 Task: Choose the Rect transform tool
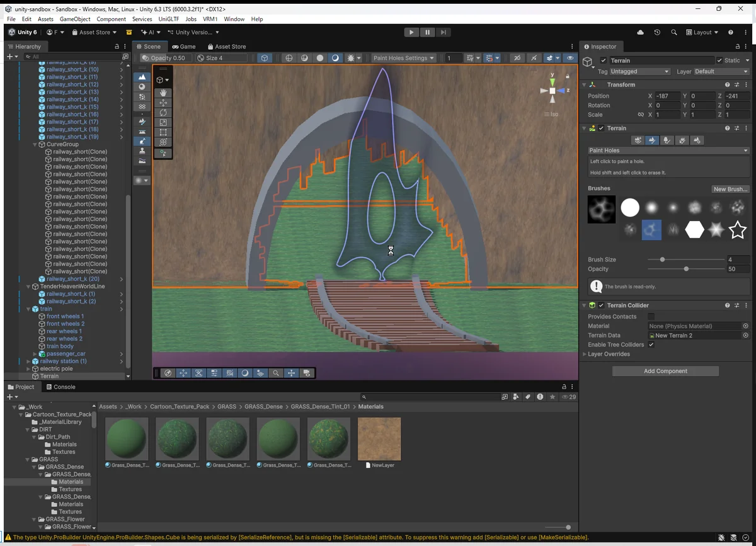click(164, 132)
